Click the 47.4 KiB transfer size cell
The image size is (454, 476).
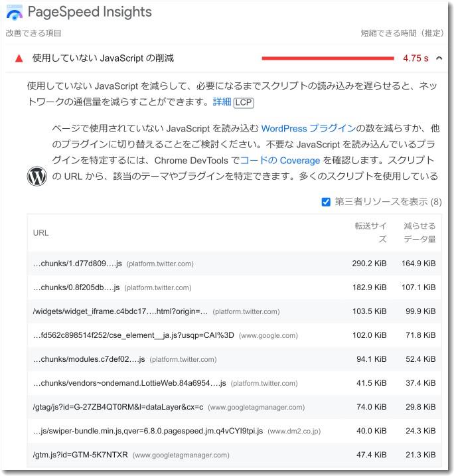(372, 455)
